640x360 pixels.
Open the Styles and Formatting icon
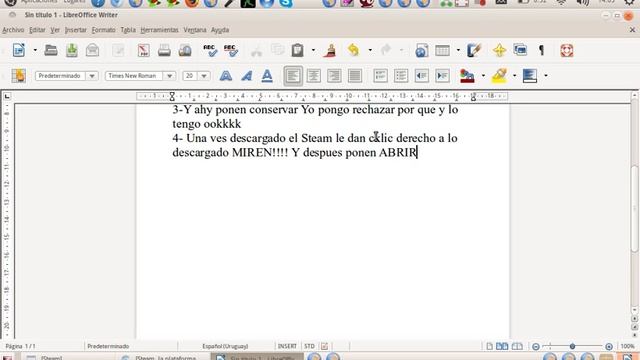(18, 76)
